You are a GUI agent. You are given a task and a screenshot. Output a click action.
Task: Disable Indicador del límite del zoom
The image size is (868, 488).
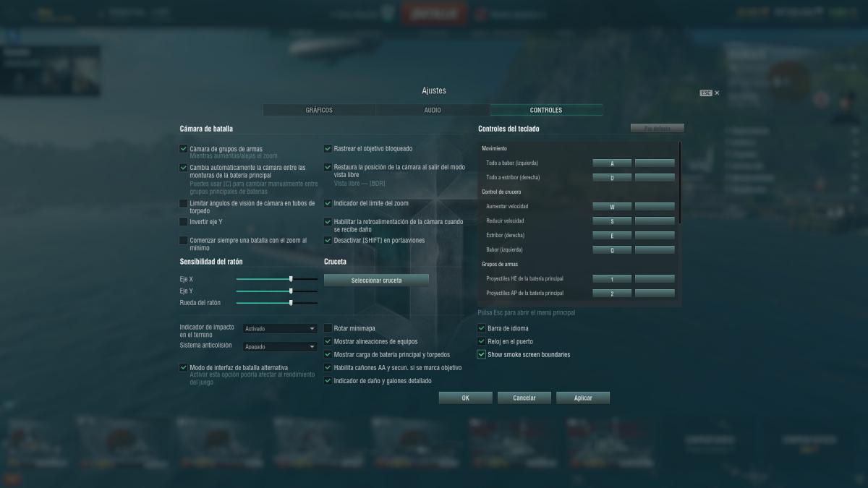pos(328,204)
